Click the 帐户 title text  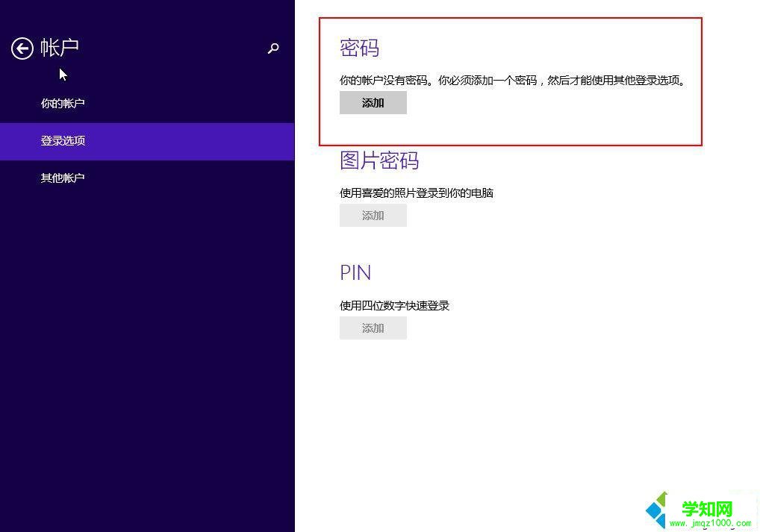(59, 48)
